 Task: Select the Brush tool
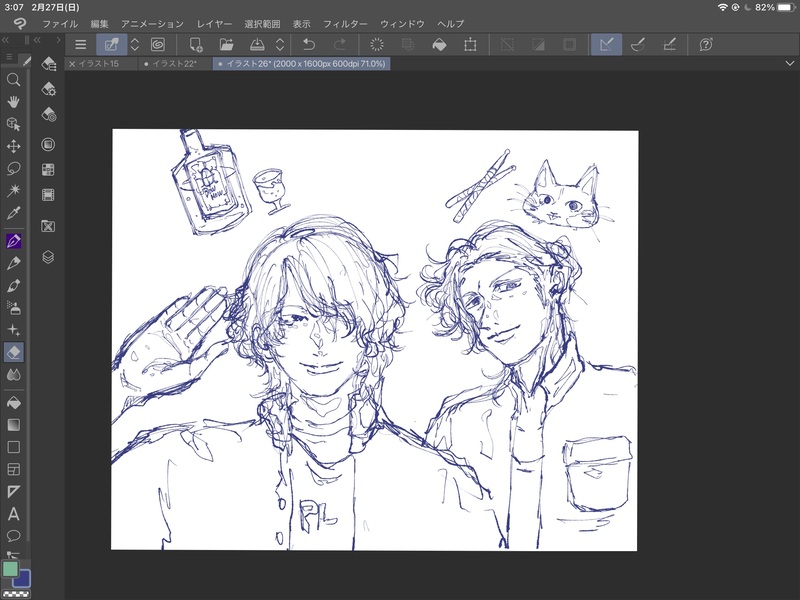[x=14, y=285]
